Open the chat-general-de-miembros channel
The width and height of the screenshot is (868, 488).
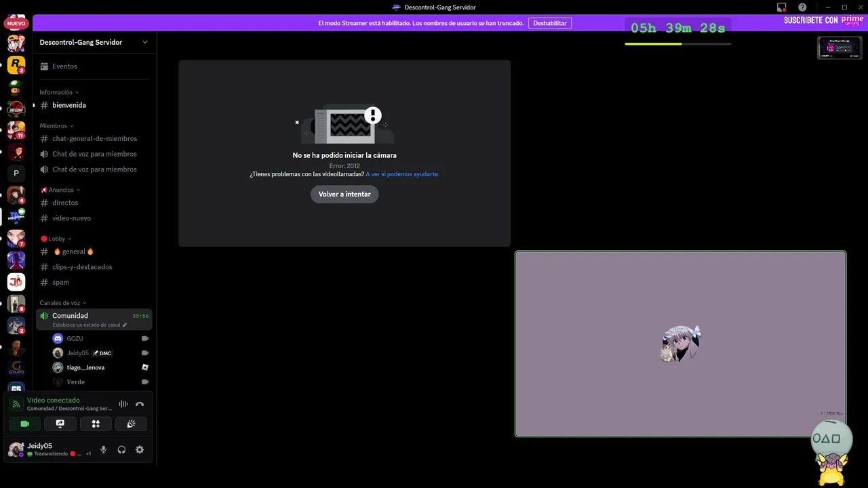pyautogui.click(x=94, y=138)
